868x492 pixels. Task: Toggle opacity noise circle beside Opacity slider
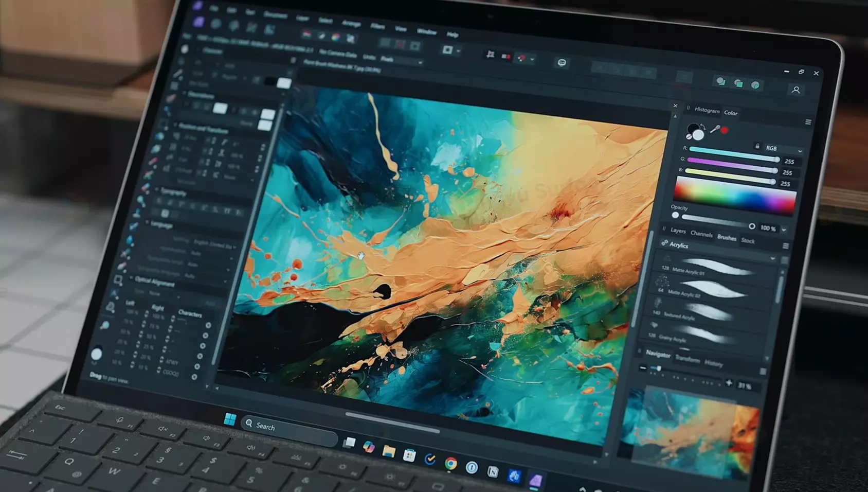point(675,216)
